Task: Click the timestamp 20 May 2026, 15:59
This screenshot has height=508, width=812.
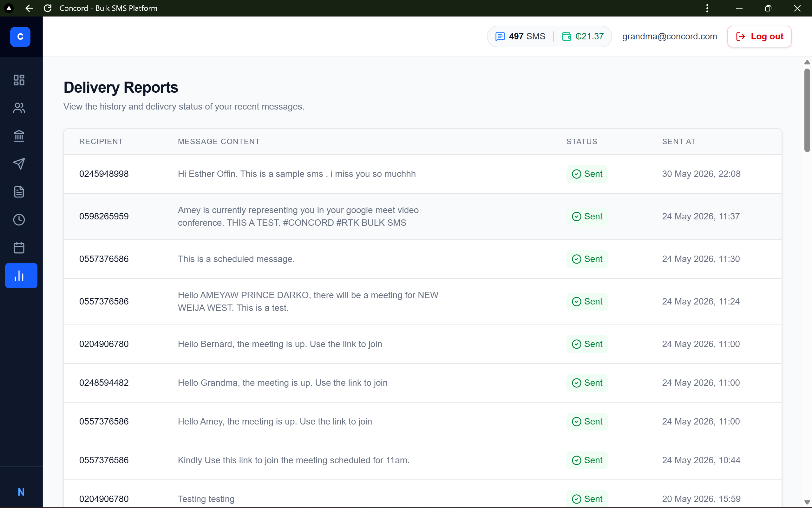Action: [x=701, y=499]
